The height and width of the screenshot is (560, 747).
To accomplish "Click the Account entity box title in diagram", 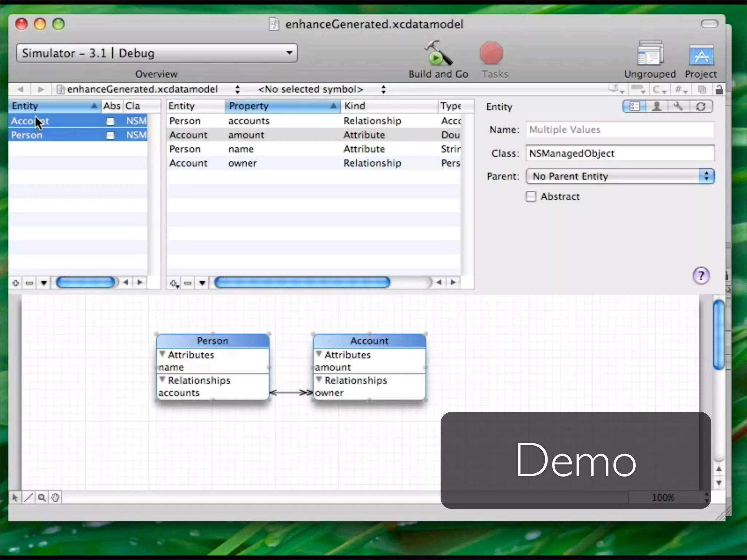I will 369,341.
